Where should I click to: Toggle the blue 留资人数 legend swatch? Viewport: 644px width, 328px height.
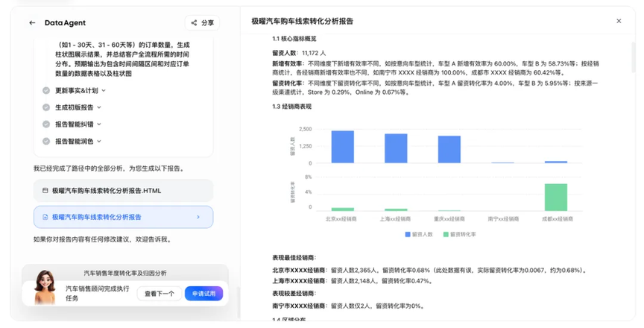pos(408,234)
